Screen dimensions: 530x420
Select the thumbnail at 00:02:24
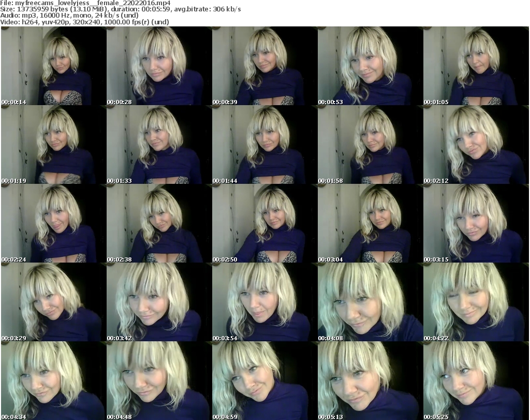(54, 223)
